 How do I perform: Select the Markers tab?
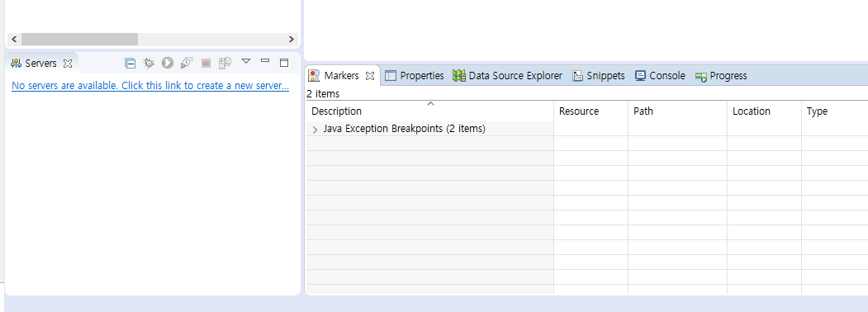click(x=342, y=76)
